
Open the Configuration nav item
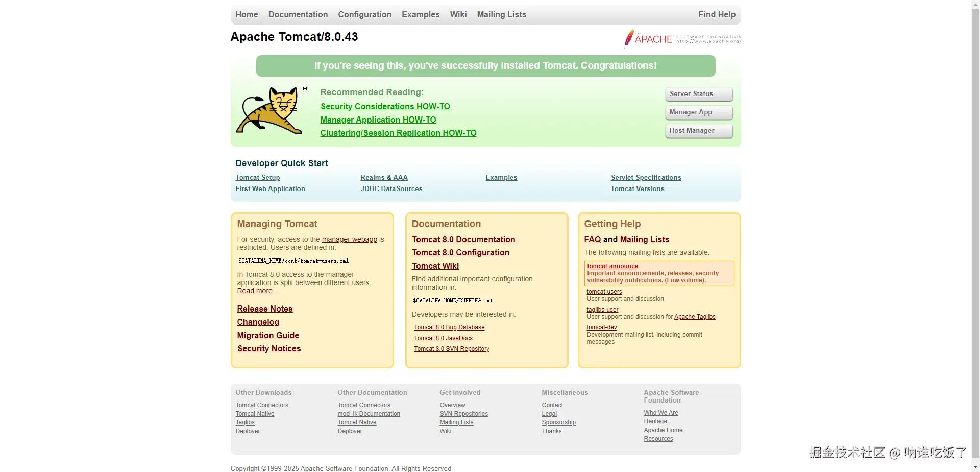click(364, 15)
